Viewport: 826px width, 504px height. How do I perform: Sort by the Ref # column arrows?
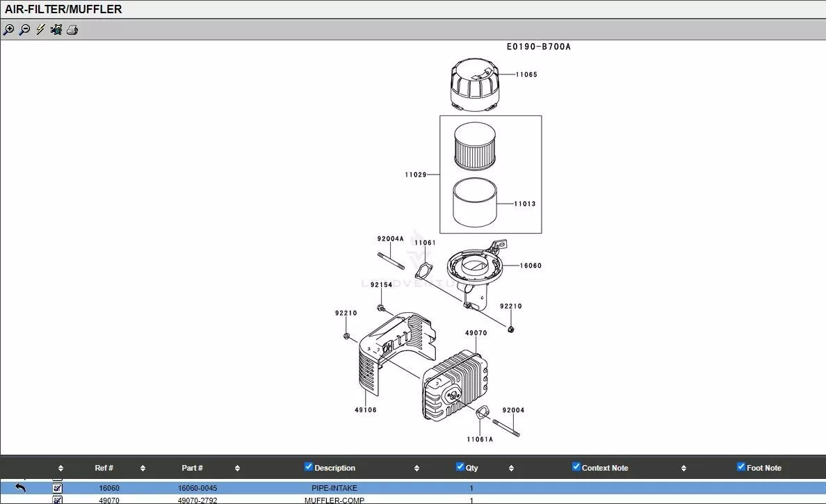pos(143,469)
